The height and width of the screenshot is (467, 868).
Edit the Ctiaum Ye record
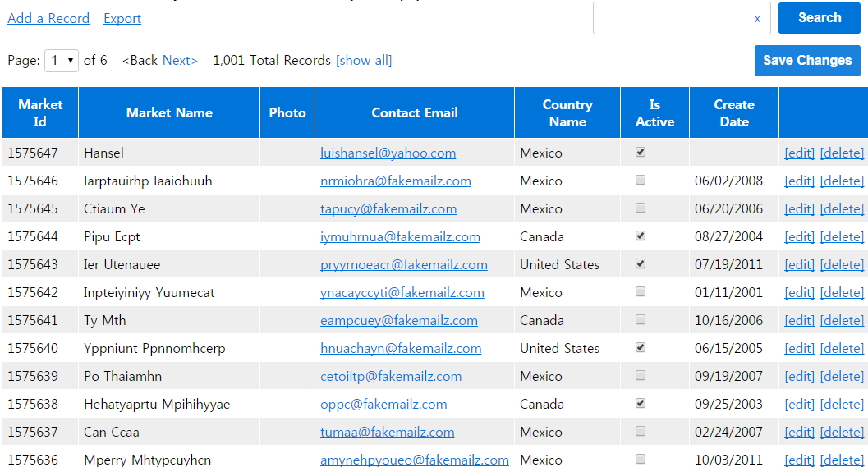pos(799,209)
